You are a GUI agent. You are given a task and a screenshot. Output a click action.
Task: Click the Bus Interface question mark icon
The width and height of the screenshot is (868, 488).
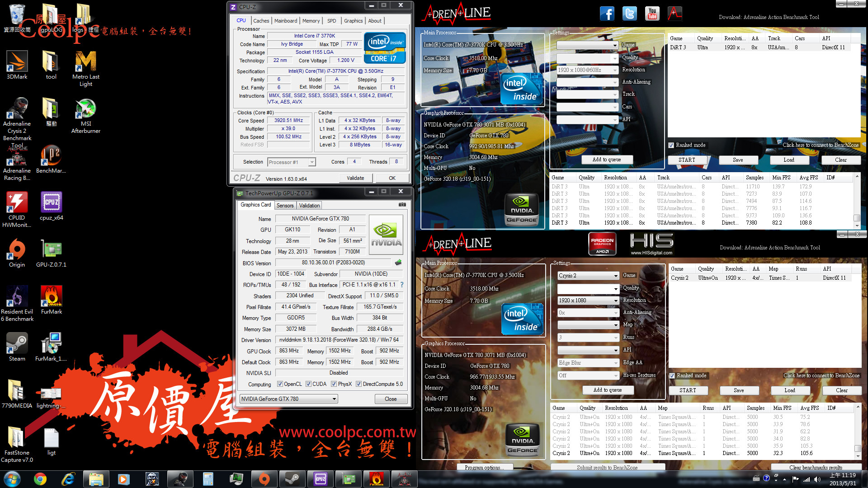(x=402, y=285)
